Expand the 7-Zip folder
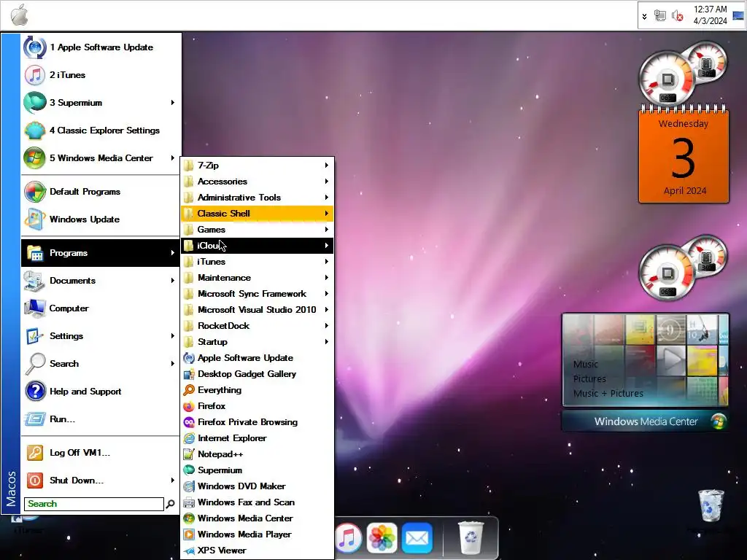 258,166
